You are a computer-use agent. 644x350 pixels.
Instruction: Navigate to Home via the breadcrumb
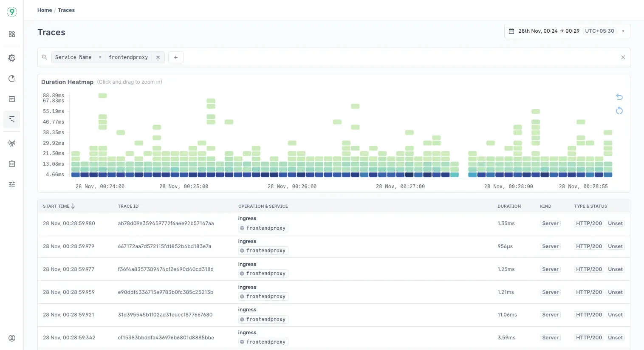point(44,10)
